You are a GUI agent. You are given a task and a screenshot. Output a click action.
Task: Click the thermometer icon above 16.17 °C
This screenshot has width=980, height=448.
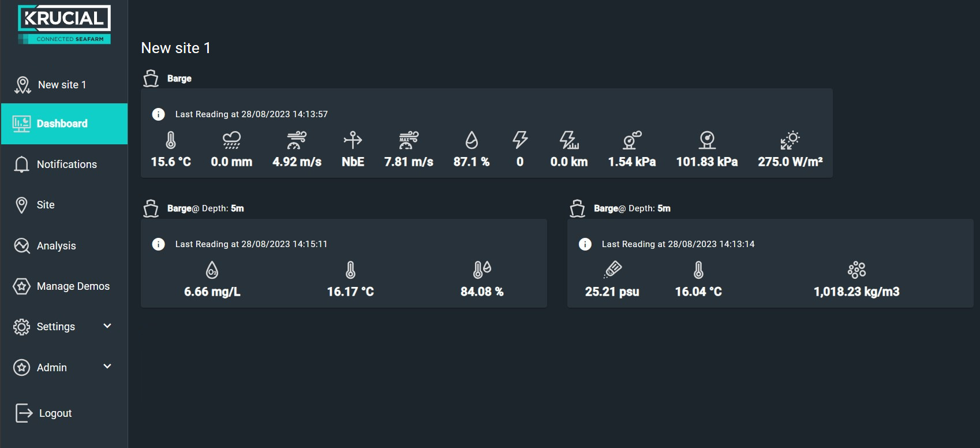[x=350, y=270]
